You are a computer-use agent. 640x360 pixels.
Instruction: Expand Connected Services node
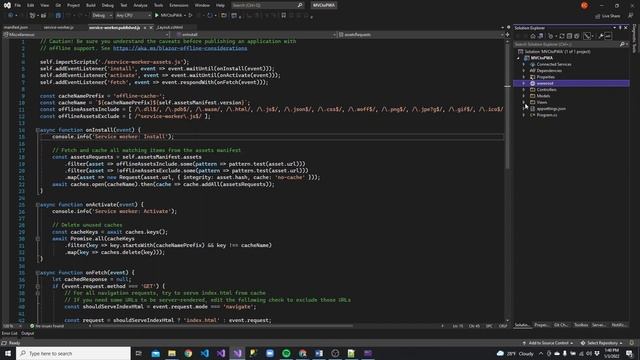[524, 64]
